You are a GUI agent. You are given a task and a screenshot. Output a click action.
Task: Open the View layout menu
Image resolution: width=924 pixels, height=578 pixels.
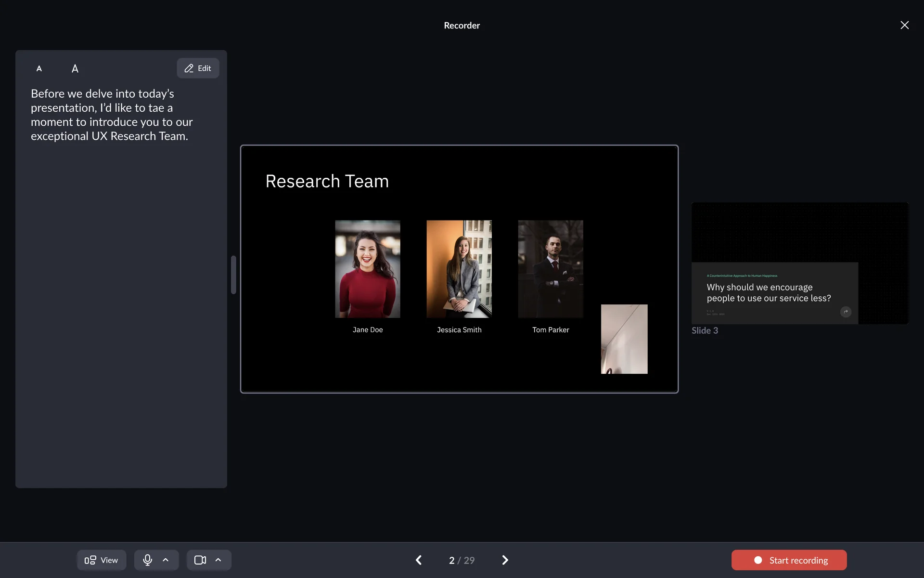point(102,560)
